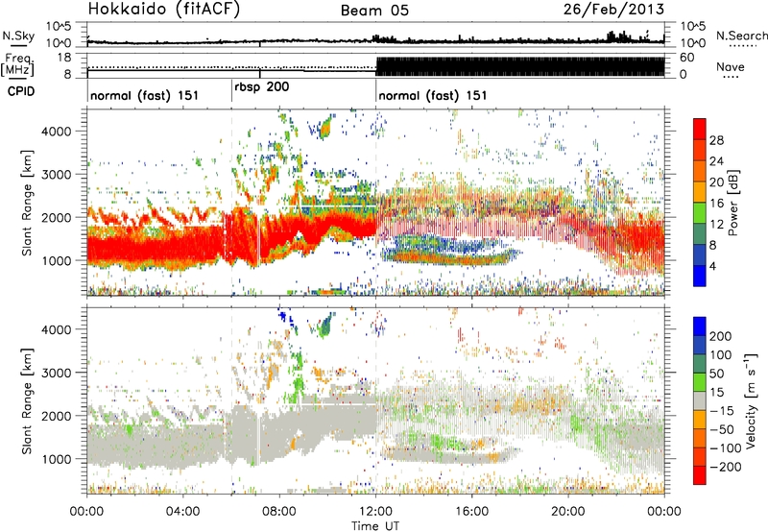Click the "24" label on Power color bar
Image resolution: width=768 pixels, height=532 pixels.
coord(716,161)
